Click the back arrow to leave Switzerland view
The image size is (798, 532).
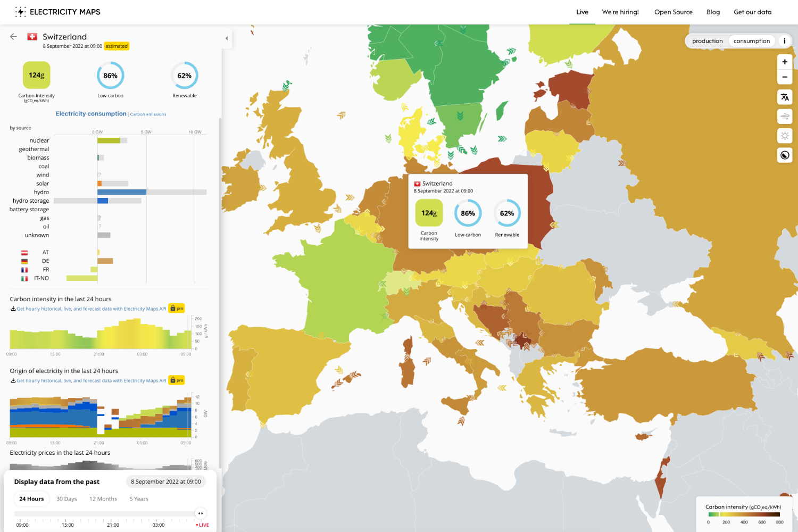pyautogui.click(x=13, y=36)
